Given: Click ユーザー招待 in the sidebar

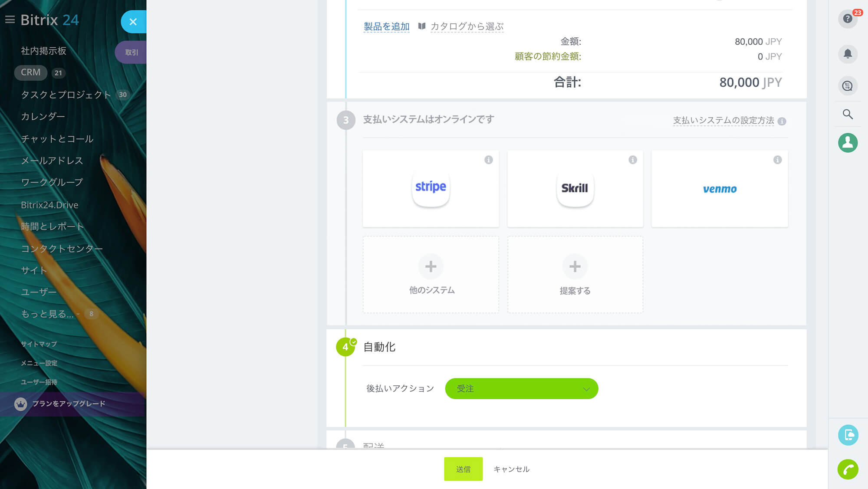Looking at the screenshot, I should 39,382.
